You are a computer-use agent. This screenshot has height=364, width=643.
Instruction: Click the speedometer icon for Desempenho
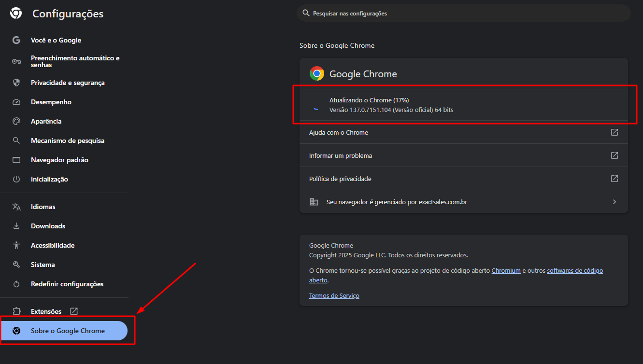tap(16, 102)
